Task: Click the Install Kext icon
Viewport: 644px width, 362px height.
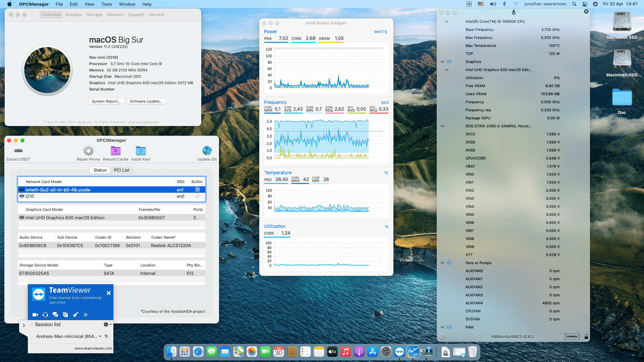Action: click(x=141, y=151)
